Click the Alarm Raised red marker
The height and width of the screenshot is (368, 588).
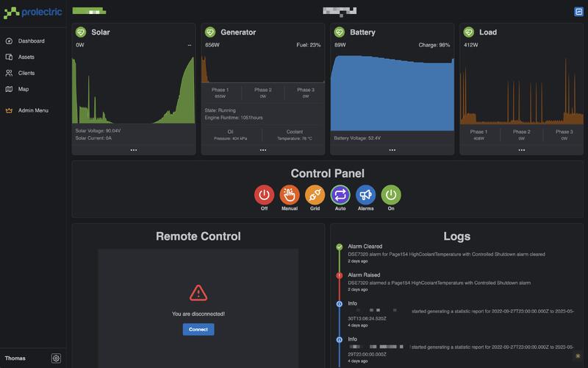click(x=340, y=275)
